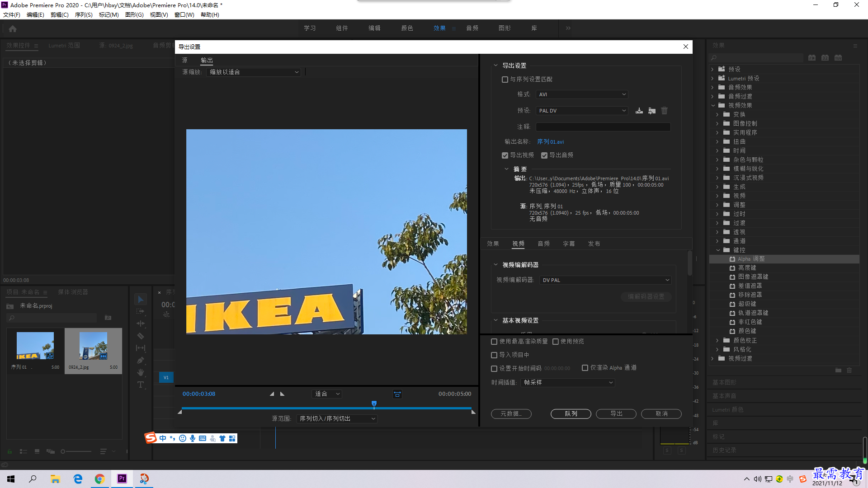868x488 pixels.
Task: Select the Slip tool
Action: pyautogui.click(x=141, y=348)
